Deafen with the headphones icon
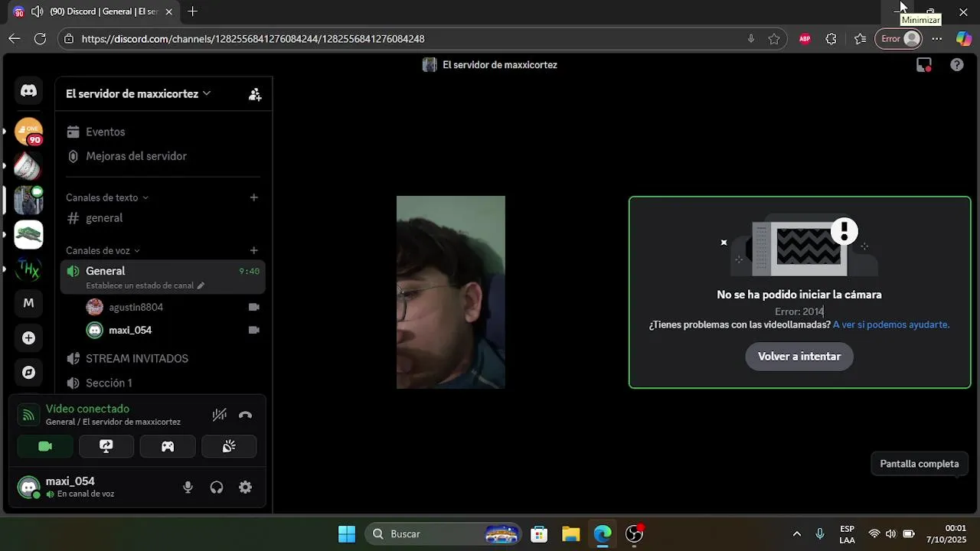Image resolution: width=980 pixels, height=551 pixels. tap(217, 487)
